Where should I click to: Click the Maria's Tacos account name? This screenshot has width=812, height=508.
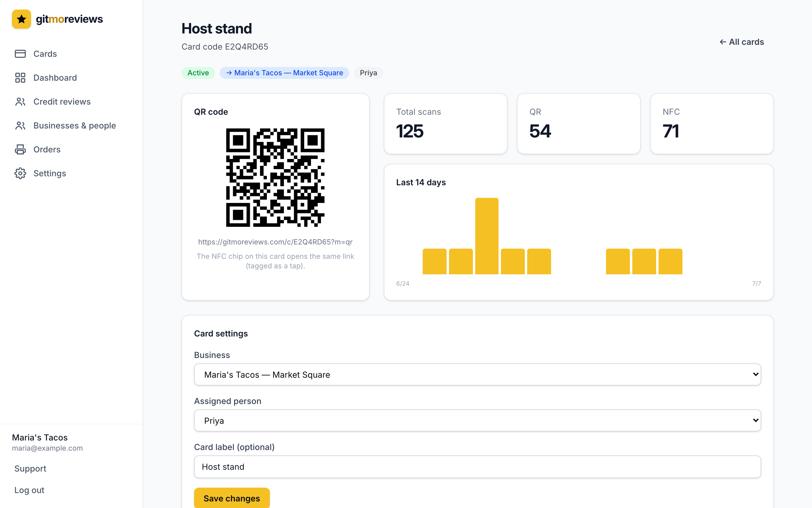tap(40, 437)
